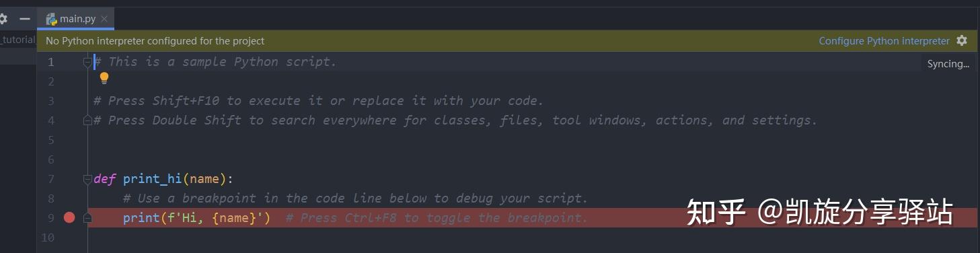Add a breakpoint beside line 10
The image size is (980, 253).
[69, 238]
